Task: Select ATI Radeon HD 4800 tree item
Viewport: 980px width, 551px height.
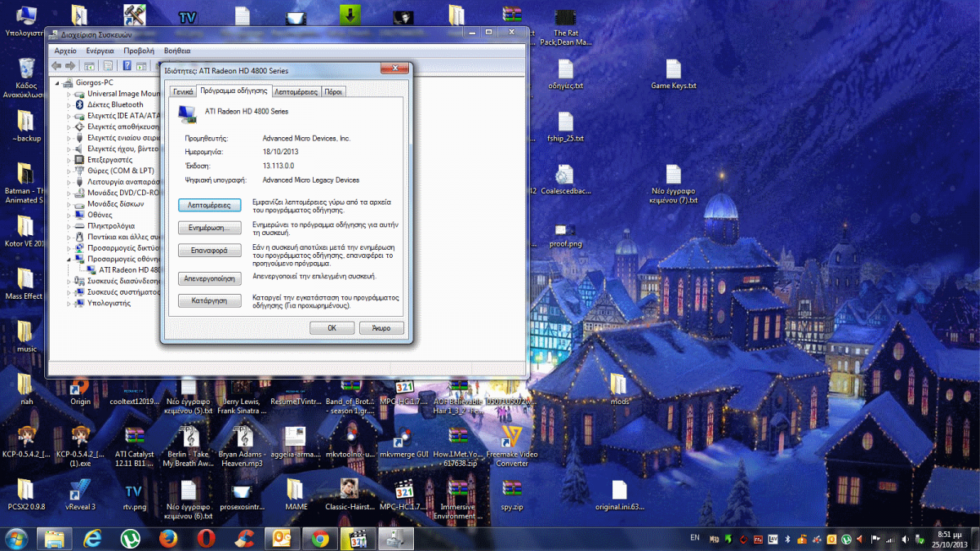Action: (124, 269)
